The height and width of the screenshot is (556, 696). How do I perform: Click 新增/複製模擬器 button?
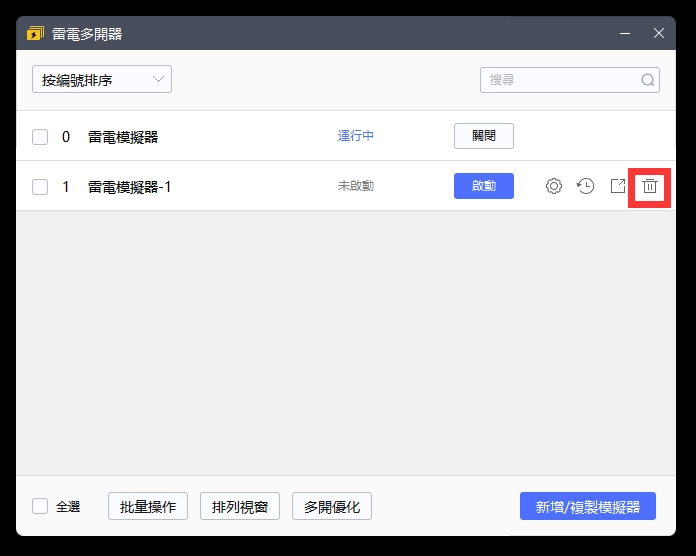click(x=587, y=506)
